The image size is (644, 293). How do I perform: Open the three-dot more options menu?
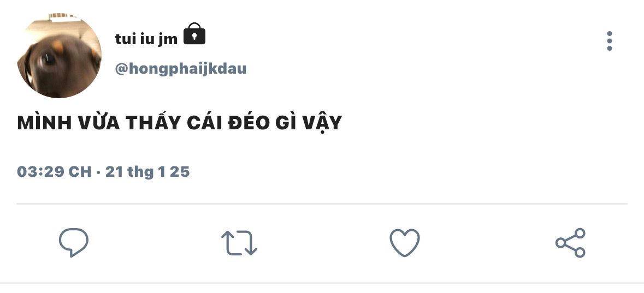coord(610,41)
